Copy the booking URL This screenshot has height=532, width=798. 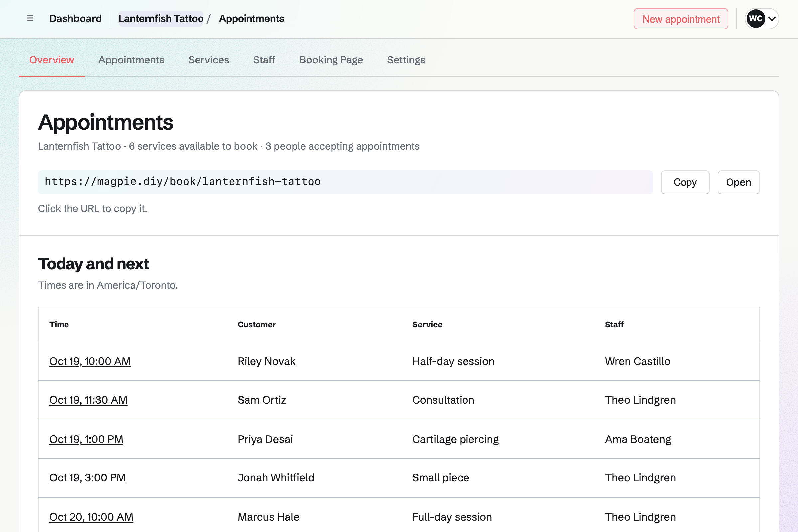pyautogui.click(x=685, y=182)
